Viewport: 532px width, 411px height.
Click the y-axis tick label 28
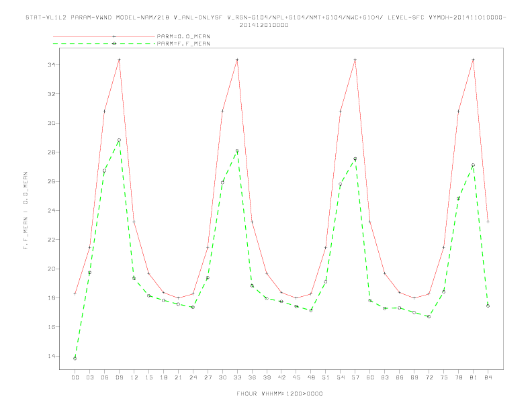coord(52,152)
